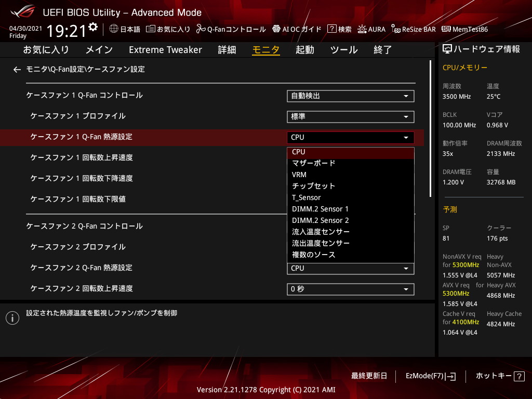Open the ホットキー question mark icon
Image resolution: width=532 pixels, height=399 pixels.
(519, 376)
